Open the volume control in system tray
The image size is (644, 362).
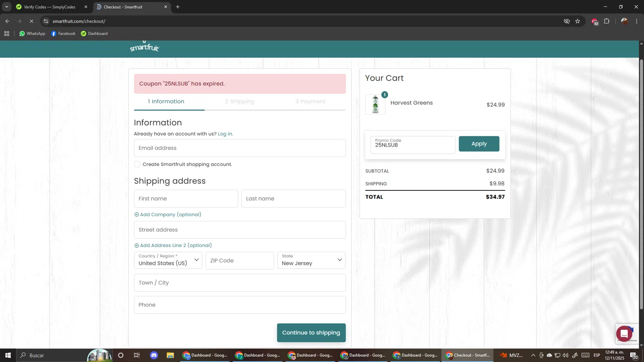tap(565, 355)
